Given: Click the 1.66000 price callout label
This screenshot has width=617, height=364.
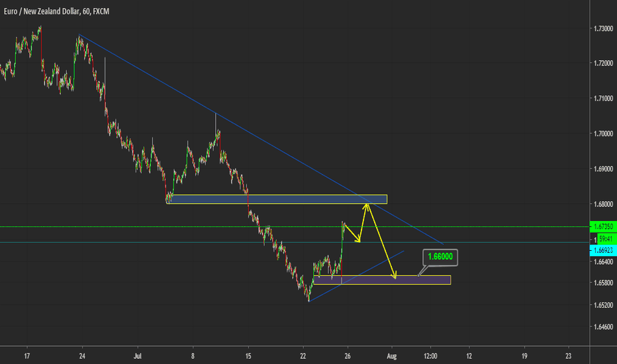Looking at the screenshot, I should click(x=440, y=257).
